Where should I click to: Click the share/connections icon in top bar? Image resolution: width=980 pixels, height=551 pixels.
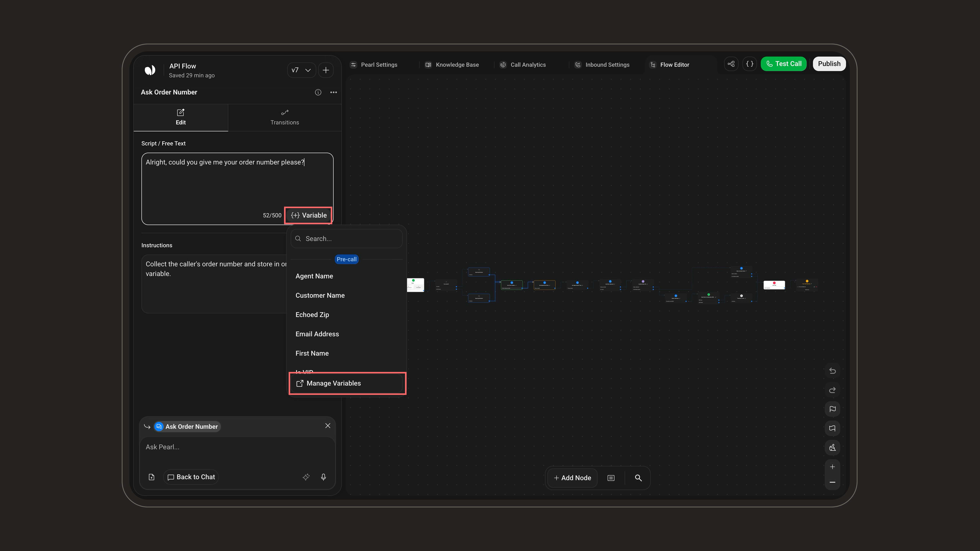[x=731, y=64]
